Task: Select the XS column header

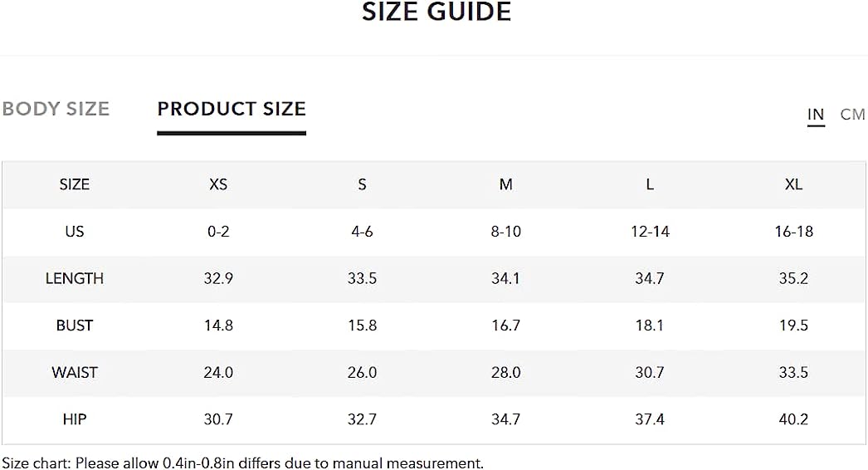Action: click(218, 184)
